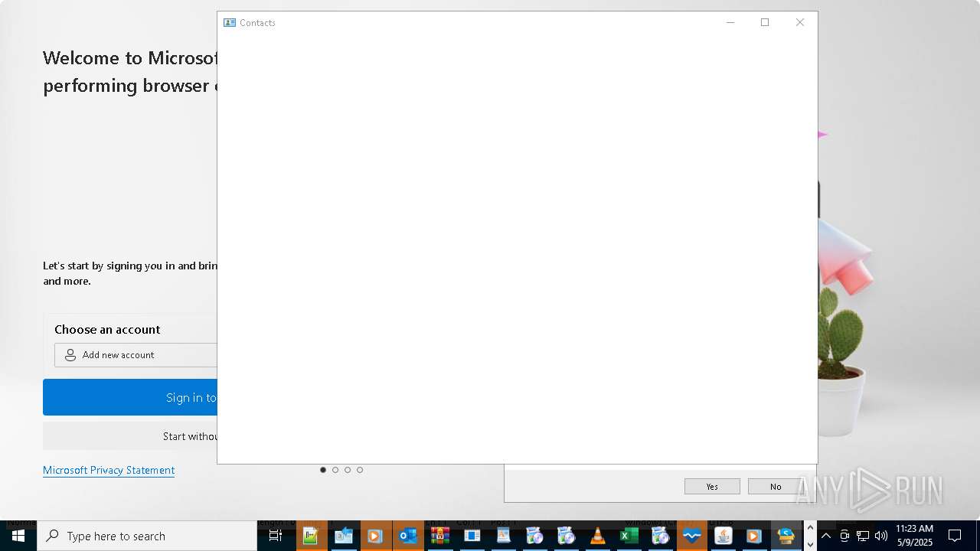
Task: Open Task View from the taskbar
Action: (x=276, y=536)
